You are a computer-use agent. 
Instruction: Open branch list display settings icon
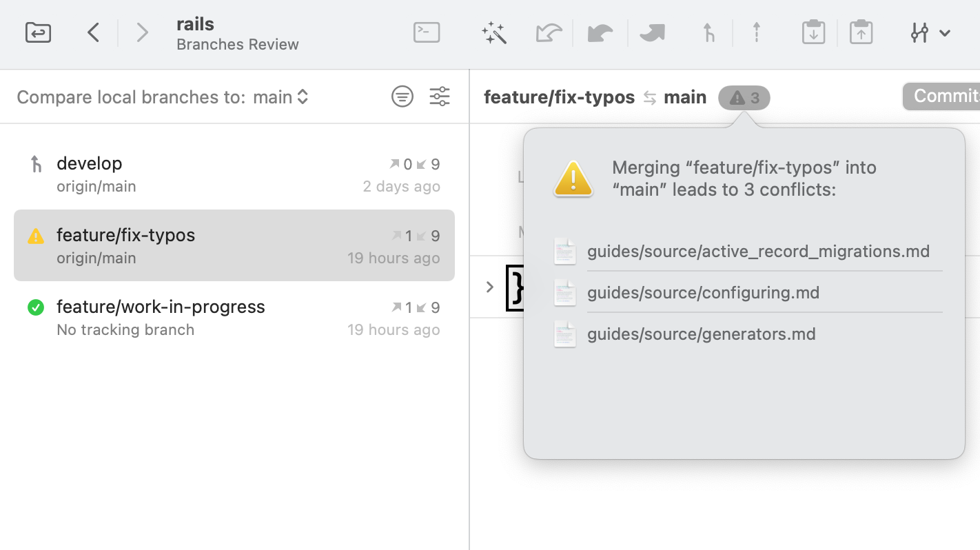pos(440,96)
